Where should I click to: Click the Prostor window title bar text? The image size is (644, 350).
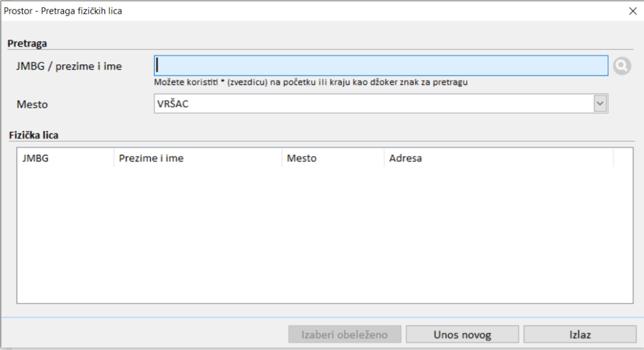click(x=64, y=11)
